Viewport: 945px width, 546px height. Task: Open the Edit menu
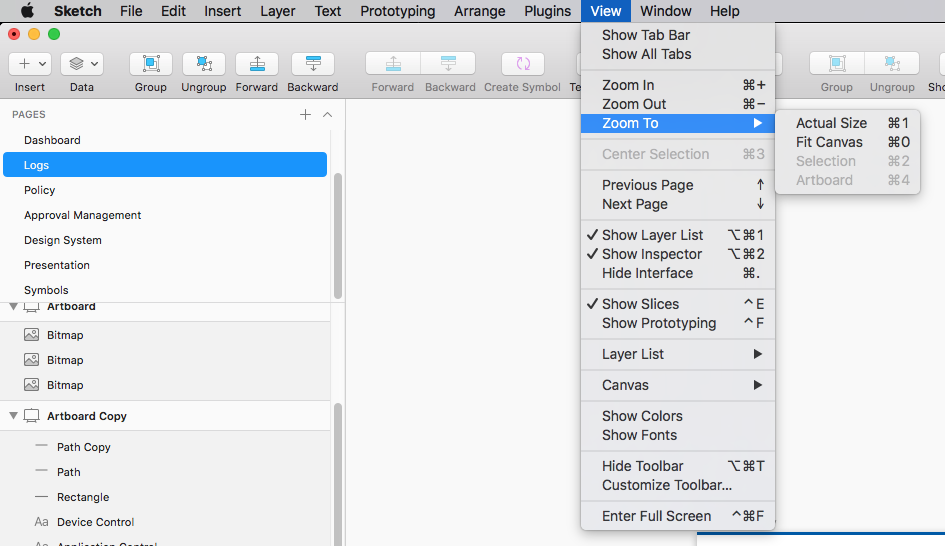point(173,11)
